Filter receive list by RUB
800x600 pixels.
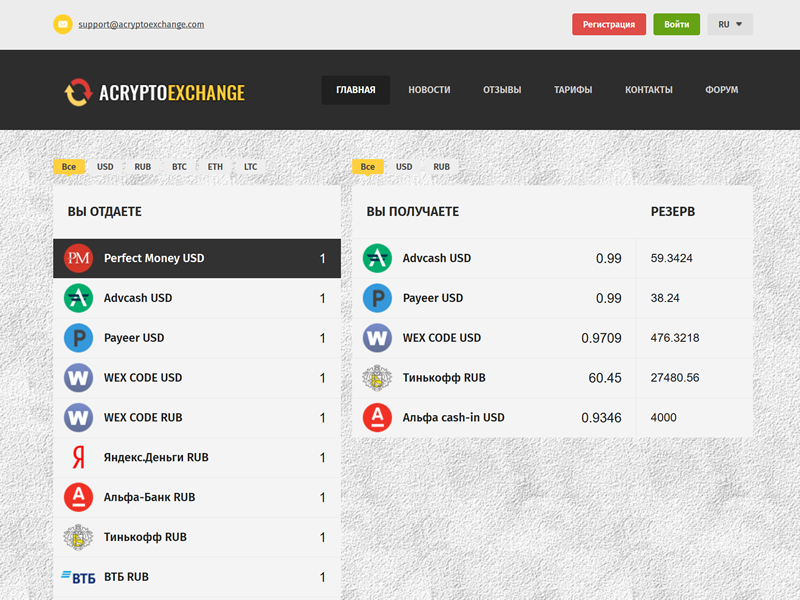(441, 167)
